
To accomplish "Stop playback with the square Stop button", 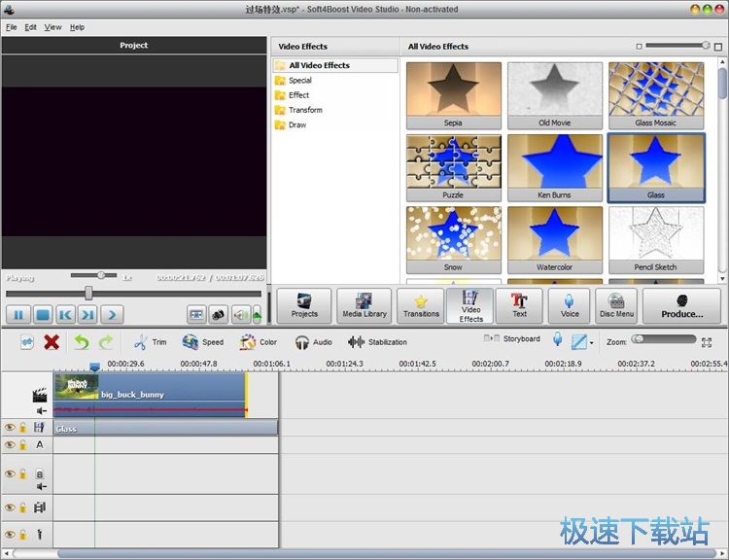I will pyautogui.click(x=43, y=315).
